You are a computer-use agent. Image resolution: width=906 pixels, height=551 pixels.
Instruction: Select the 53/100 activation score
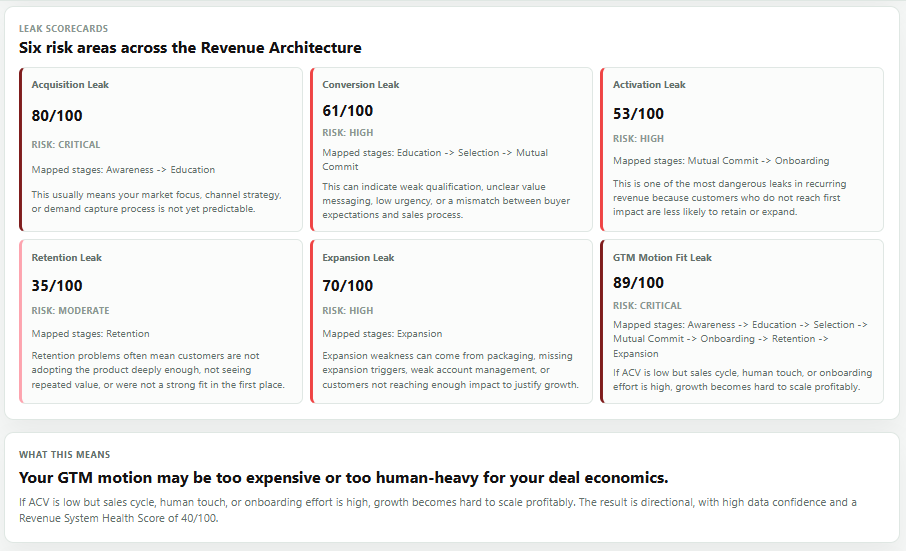click(638, 114)
